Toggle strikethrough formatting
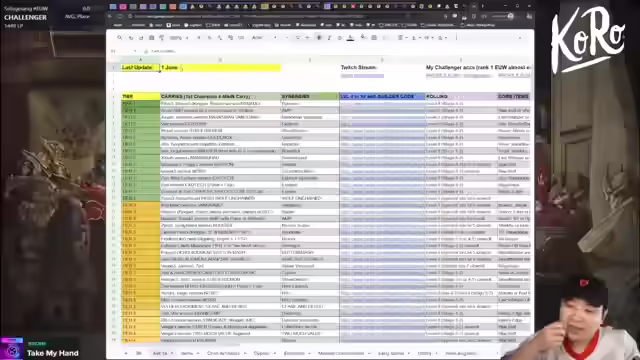 [340, 38]
